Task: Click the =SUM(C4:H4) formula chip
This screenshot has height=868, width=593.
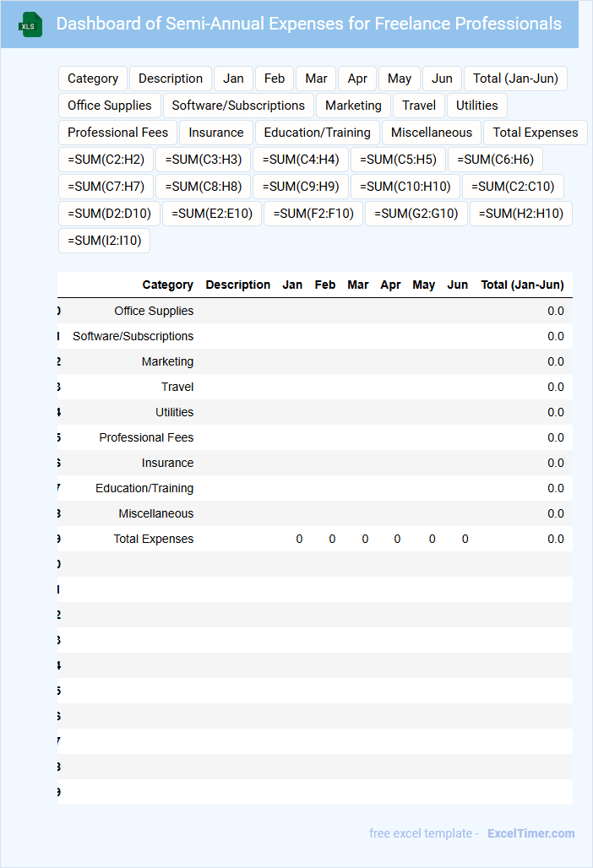Action: pyautogui.click(x=301, y=160)
